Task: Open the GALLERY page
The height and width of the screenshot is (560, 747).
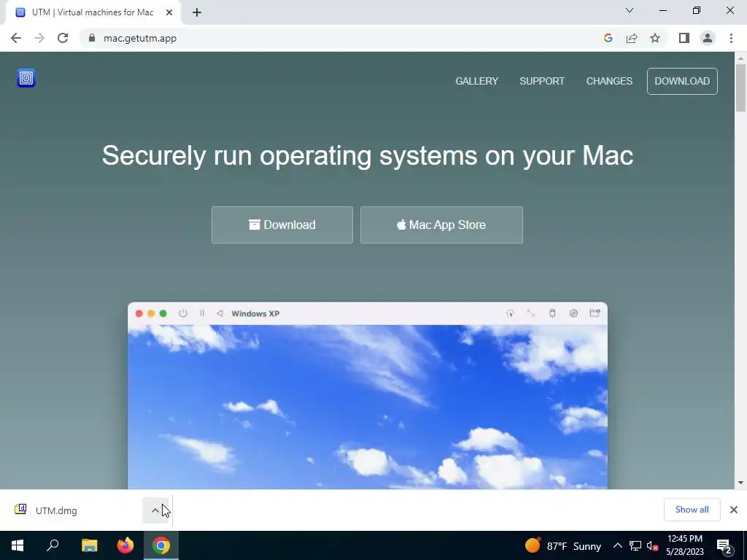Action: pyautogui.click(x=477, y=81)
